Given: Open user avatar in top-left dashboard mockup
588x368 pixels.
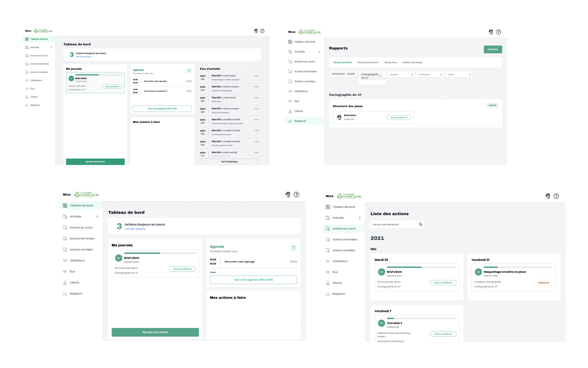Looking at the screenshot, I should coord(256,31).
